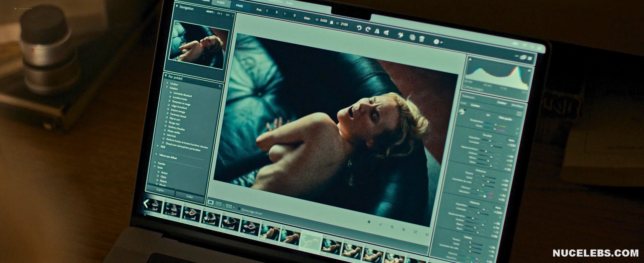Collapse the Navigation panel
This screenshot has width=644, height=263.
(x=177, y=6)
